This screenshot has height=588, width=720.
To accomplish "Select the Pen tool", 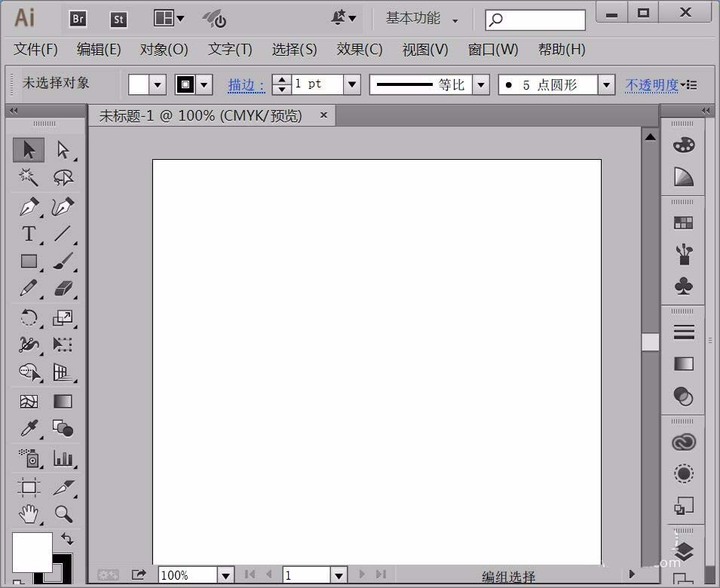I will click(x=29, y=207).
